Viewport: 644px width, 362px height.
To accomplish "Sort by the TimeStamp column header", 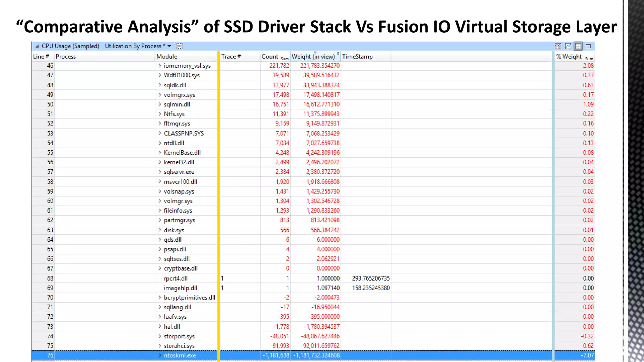I will (x=366, y=57).
